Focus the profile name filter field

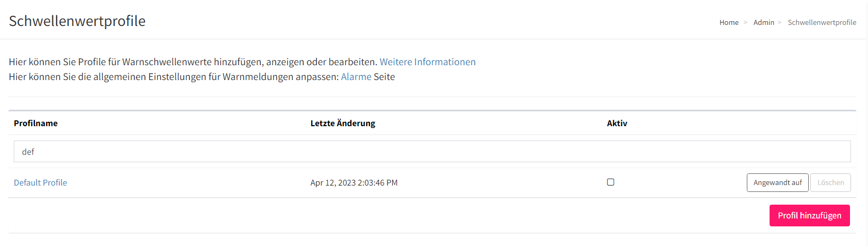[432, 152]
